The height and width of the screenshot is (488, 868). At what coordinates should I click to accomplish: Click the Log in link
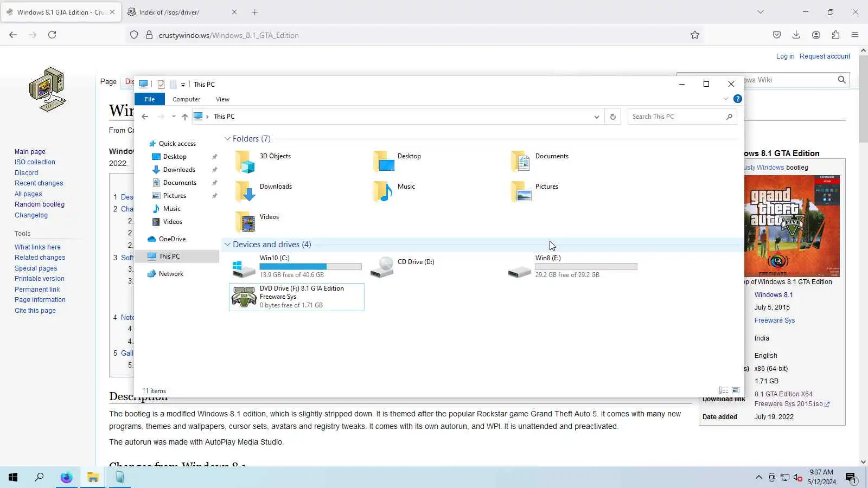point(785,56)
